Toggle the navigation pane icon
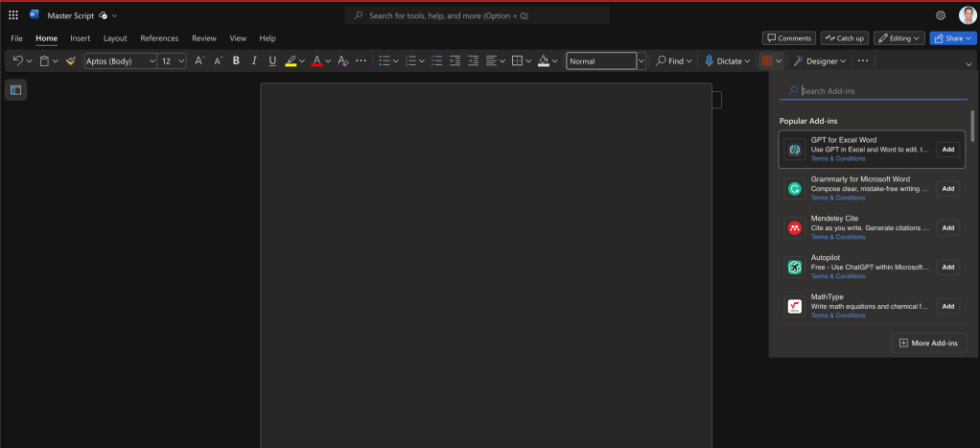The image size is (980, 448). click(15, 90)
